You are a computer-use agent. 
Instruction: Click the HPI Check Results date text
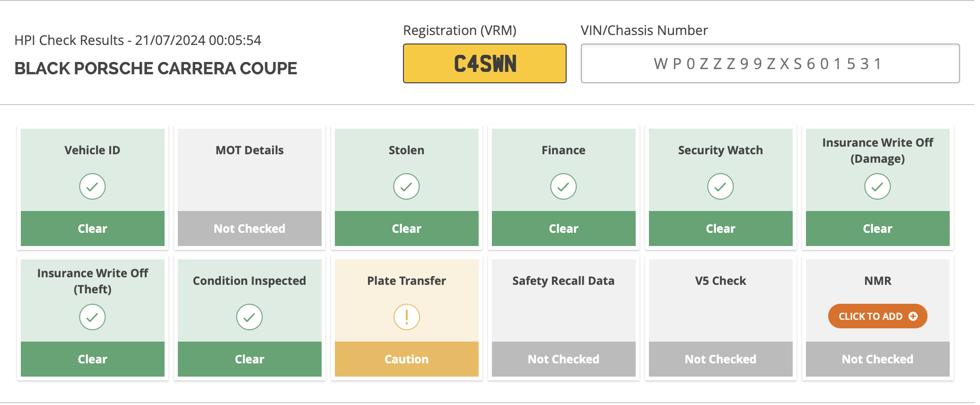[138, 40]
